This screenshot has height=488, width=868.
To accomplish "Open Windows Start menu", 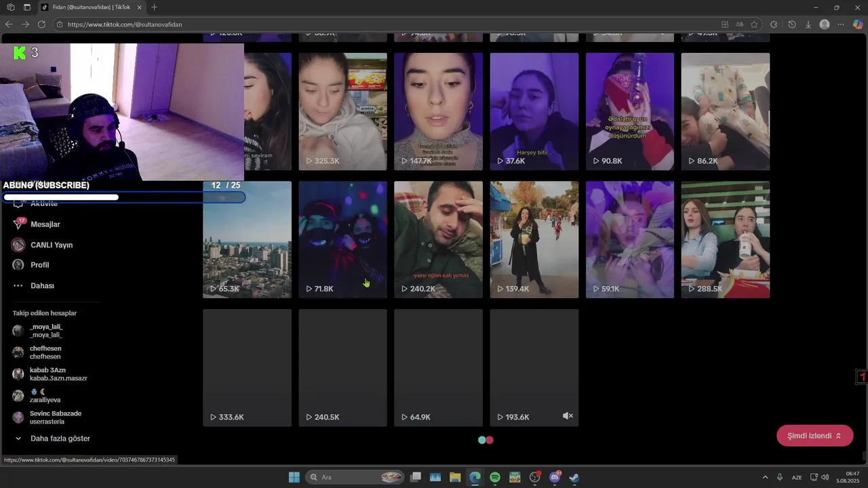I will click(294, 477).
